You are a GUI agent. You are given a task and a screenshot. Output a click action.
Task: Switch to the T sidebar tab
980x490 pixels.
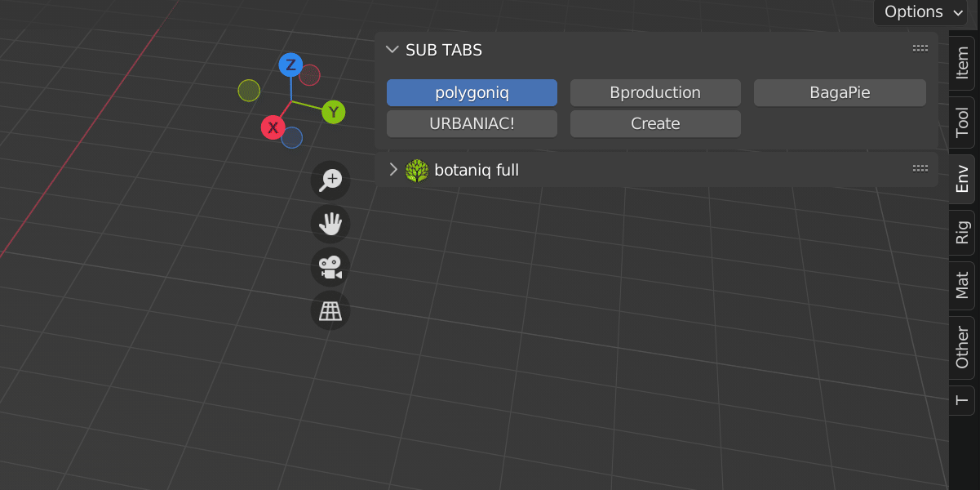(x=963, y=400)
